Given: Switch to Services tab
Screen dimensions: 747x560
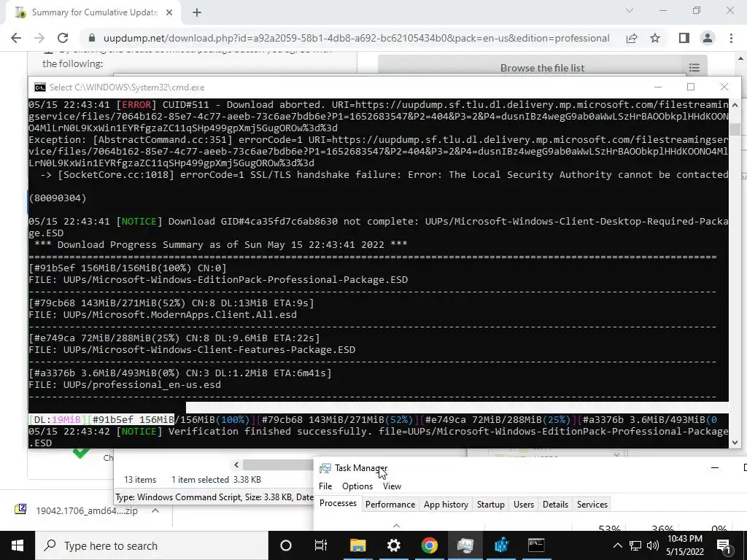Looking at the screenshot, I should [x=592, y=505].
